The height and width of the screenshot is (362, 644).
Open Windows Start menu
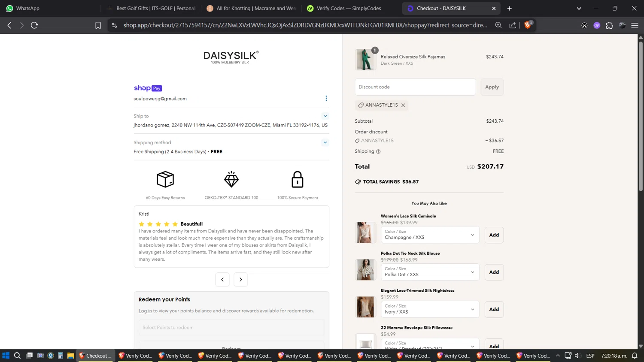coord(6,356)
